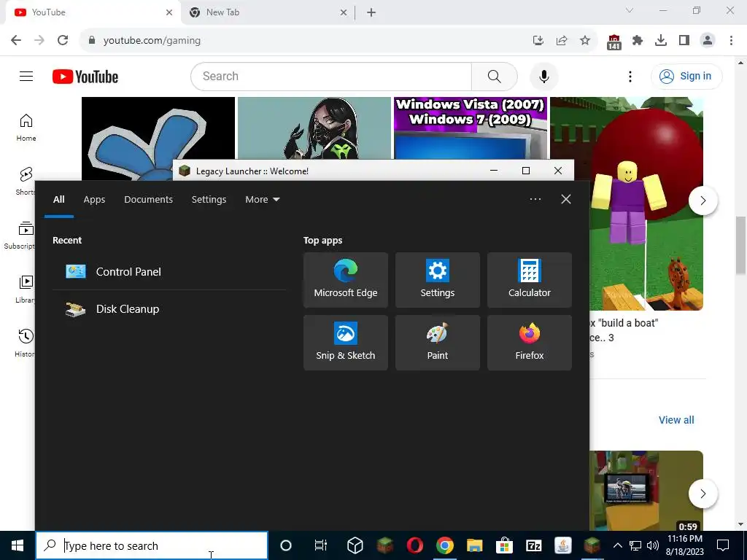This screenshot has width=747, height=560.
Task: Open search panel options ellipsis
Action: click(x=535, y=199)
